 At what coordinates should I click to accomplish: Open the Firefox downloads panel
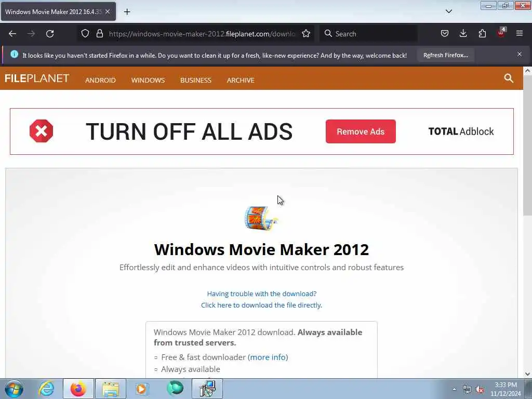463,34
